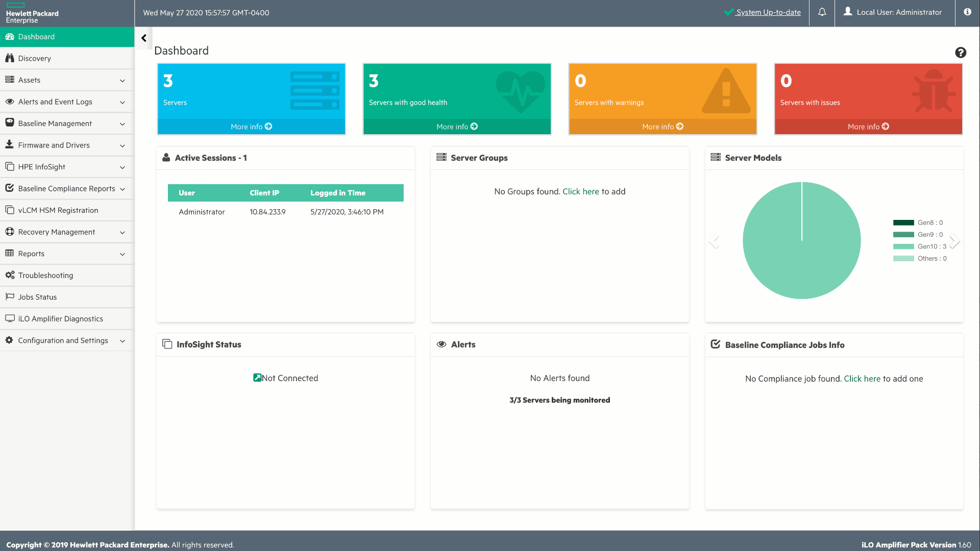This screenshot has height=551, width=980.
Task: Click the info icon in top bar
Action: pos(967,12)
